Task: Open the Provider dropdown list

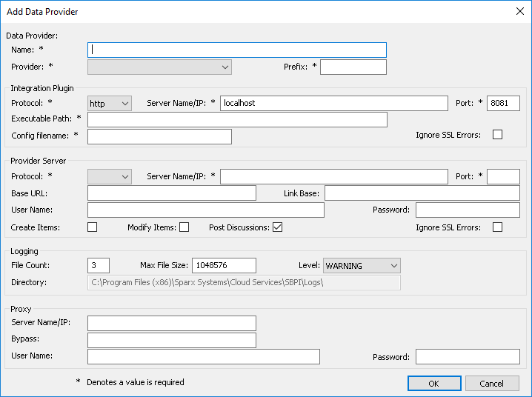Action: click(159, 67)
